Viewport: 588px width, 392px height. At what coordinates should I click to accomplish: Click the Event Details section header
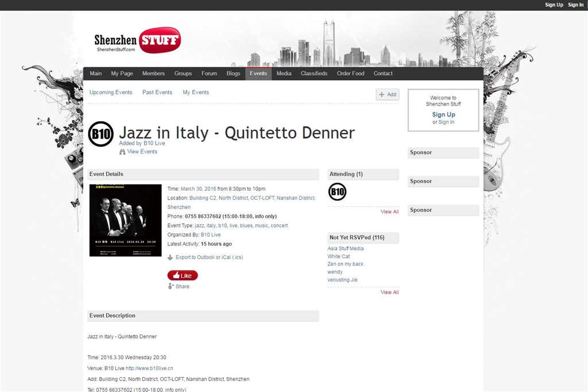pyautogui.click(x=203, y=174)
